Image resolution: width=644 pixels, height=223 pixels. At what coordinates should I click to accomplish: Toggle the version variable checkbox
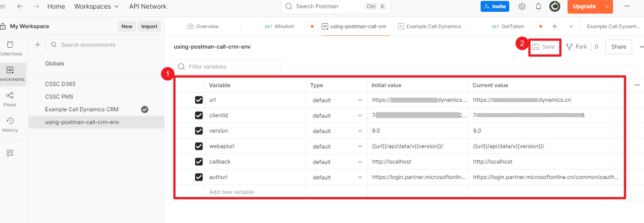pos(199,131)
